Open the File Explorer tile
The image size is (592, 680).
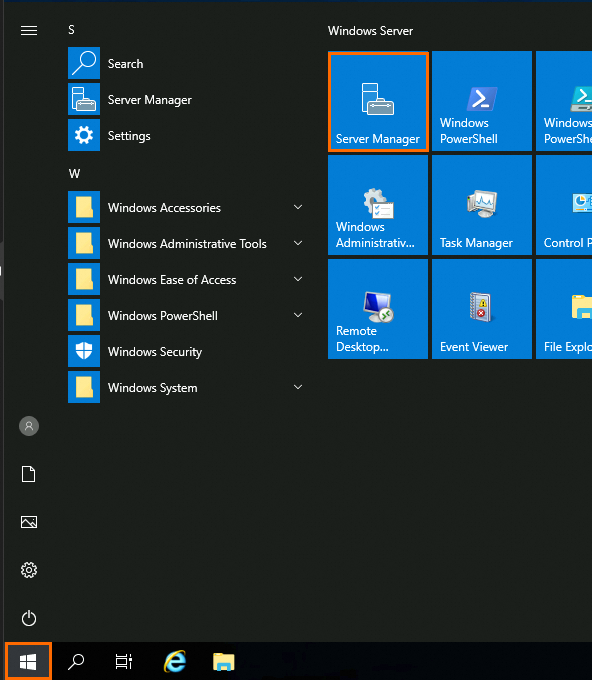[564, 309]
